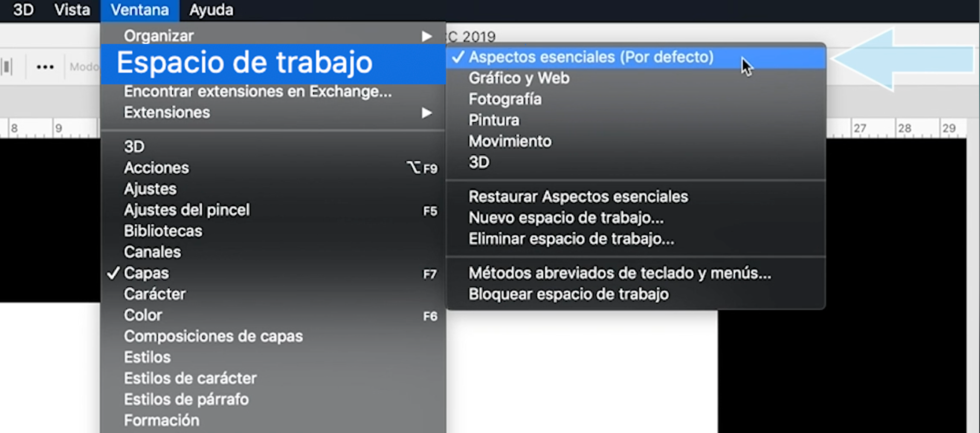The width and height of the screenshot is (980, 433).
Task: Switch to 3D workspace in submenu
Action: point(636,162)
